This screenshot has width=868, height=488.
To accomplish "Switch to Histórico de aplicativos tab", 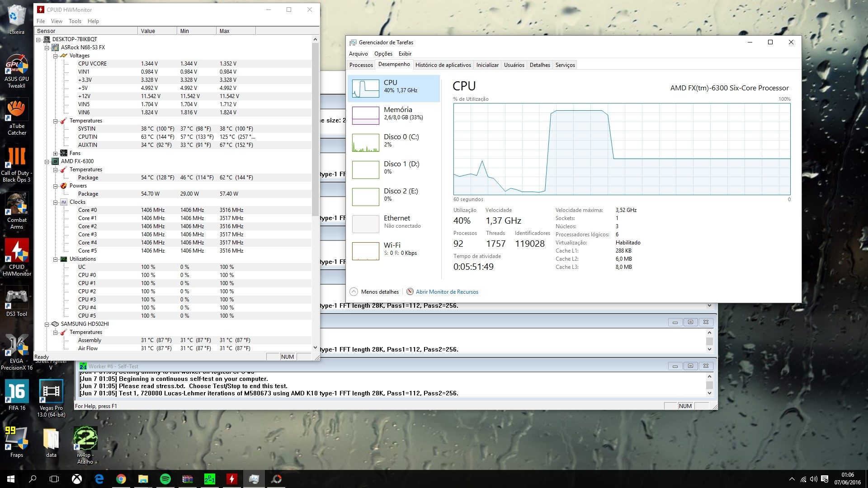I will [443, 65].
